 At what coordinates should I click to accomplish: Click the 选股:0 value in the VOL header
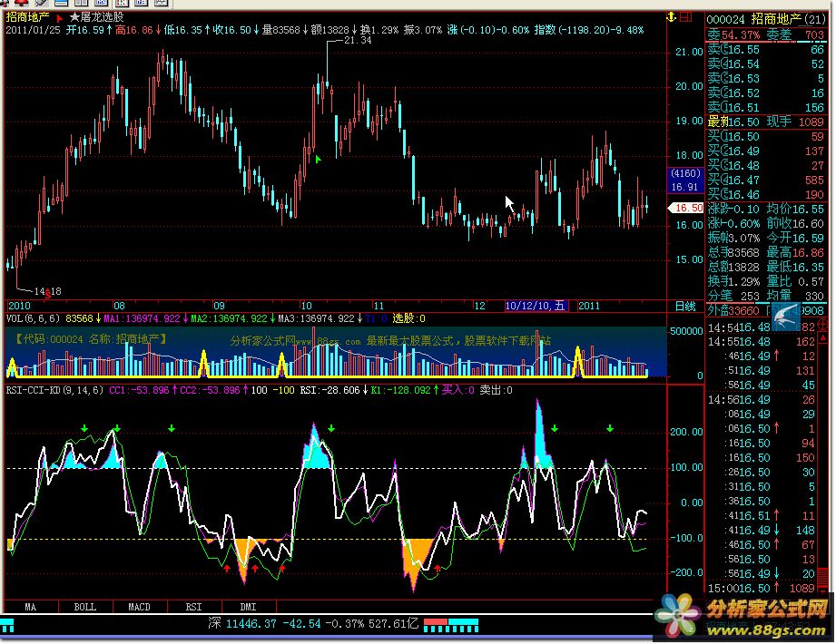[x=409, y=318]
